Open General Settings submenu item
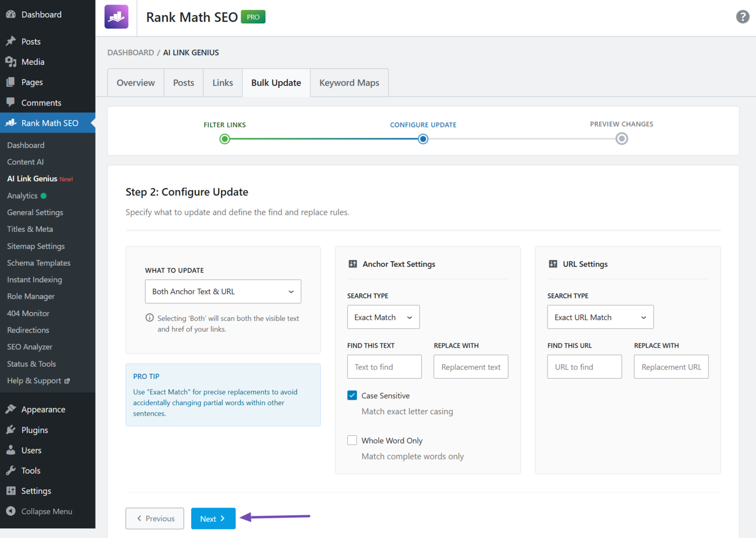Screen dimensions: 756x538 tap(35, 212)
